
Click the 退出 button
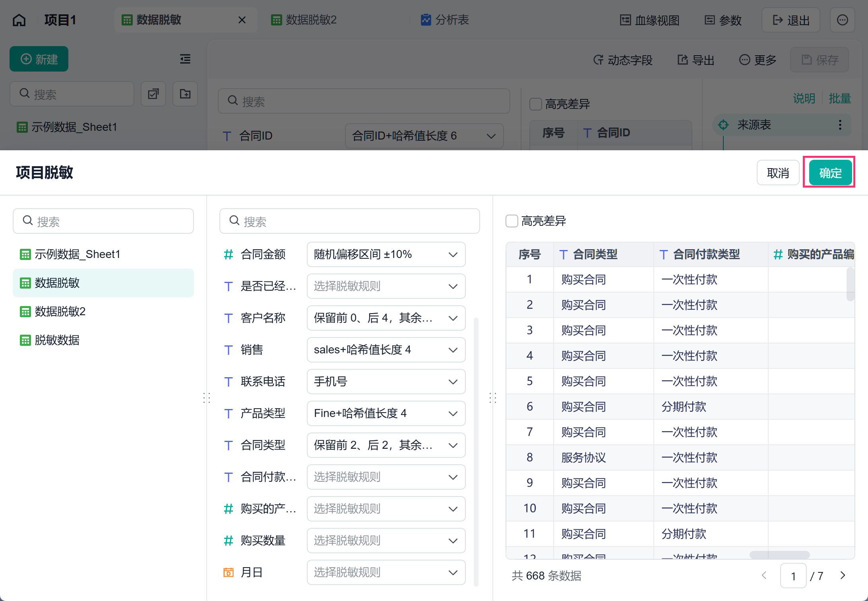[790, 20]
